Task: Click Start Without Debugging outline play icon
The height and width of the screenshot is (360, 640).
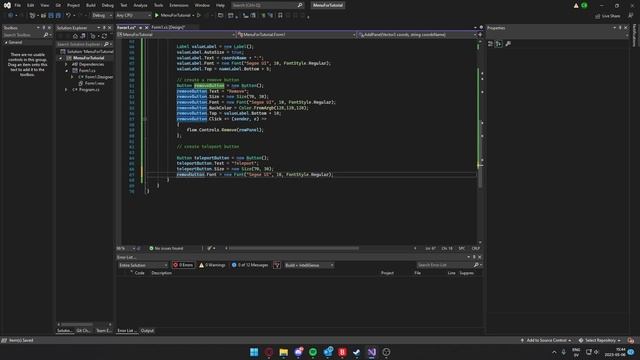Action: pos(199,16)
